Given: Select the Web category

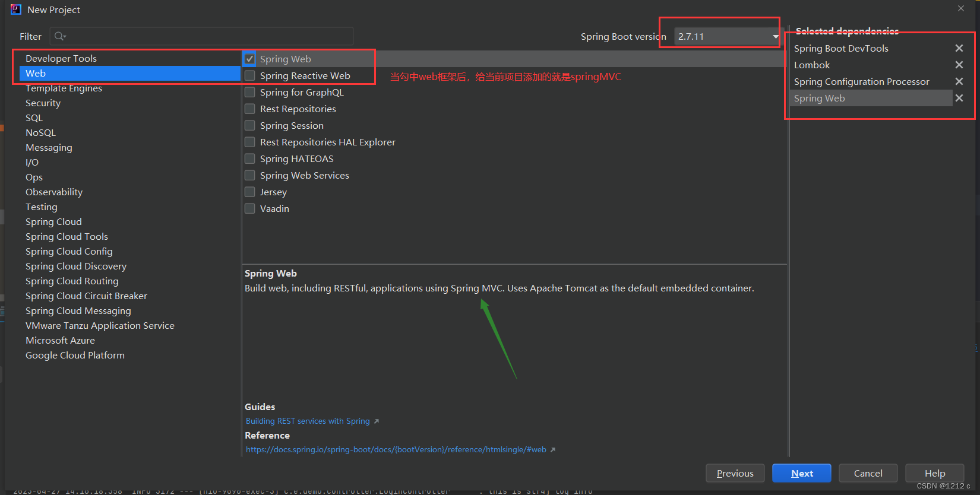Looking at the screenshot, I should (x=130, y=73).
